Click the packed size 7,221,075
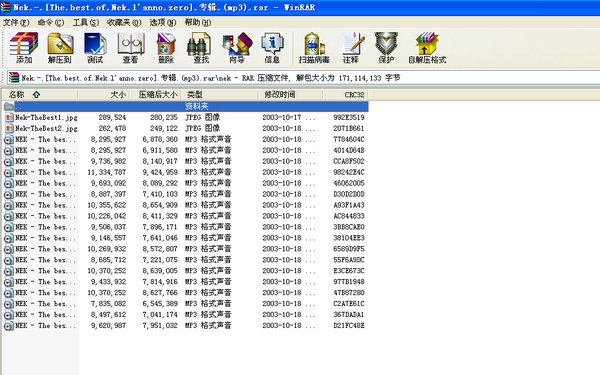Image resolution: width=600 pixels, height=375 pixels. pos(160,260)
